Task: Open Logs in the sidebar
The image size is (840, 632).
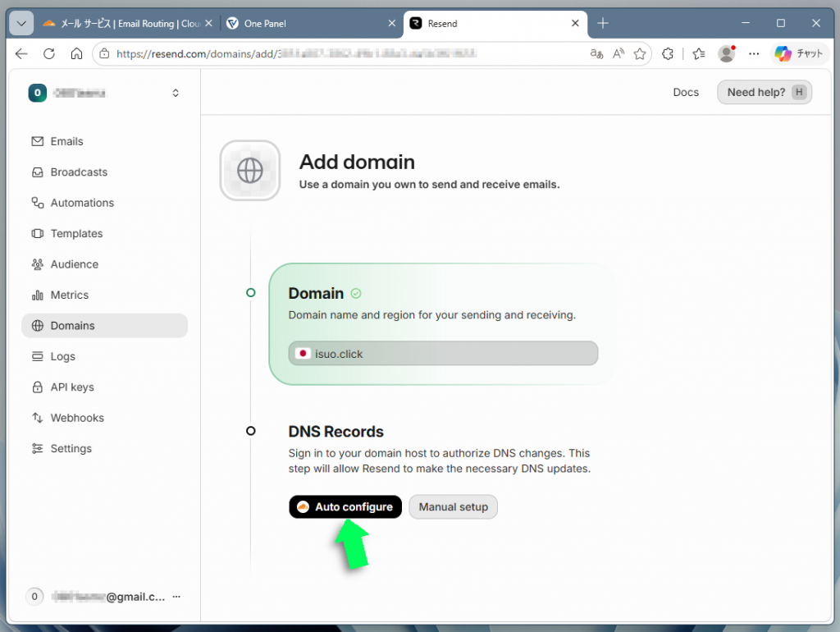Action: pos(104,356)
